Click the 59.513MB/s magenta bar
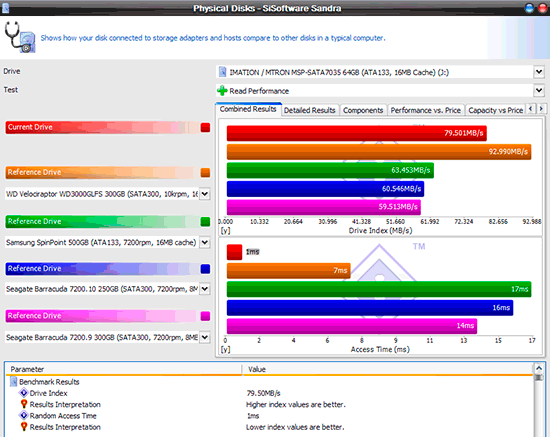 [x=324, y=207]
